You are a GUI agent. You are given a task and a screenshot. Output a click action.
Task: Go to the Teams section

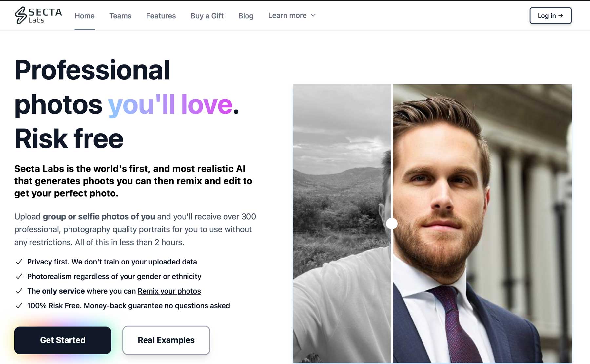[x=120, y=16]
